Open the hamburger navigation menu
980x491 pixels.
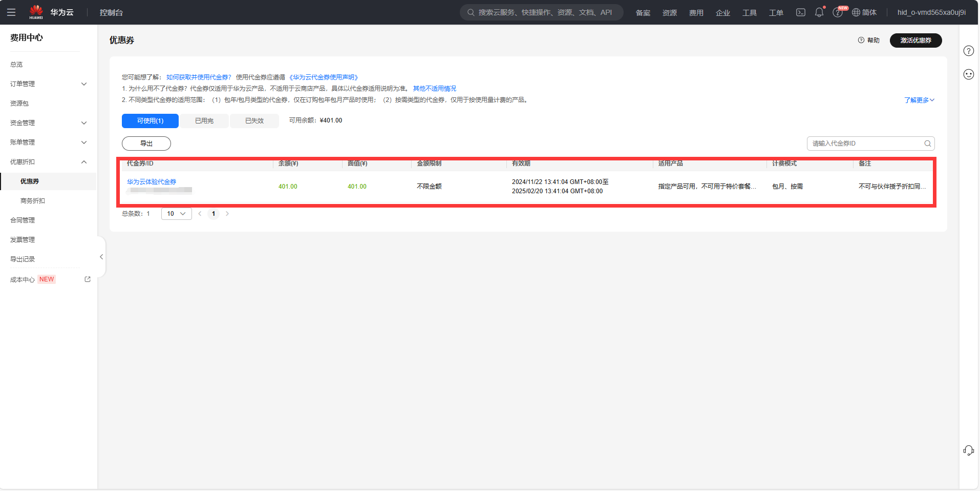[x=11, y=12]
